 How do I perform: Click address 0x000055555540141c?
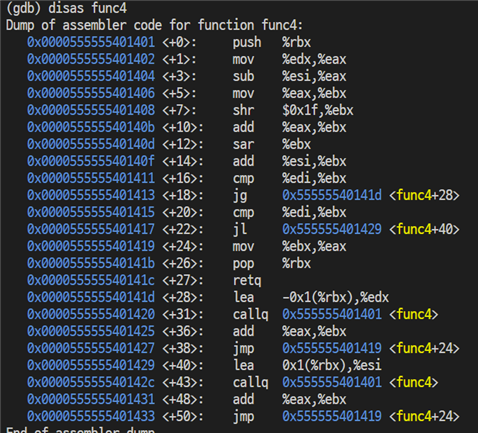click(91, 280)
